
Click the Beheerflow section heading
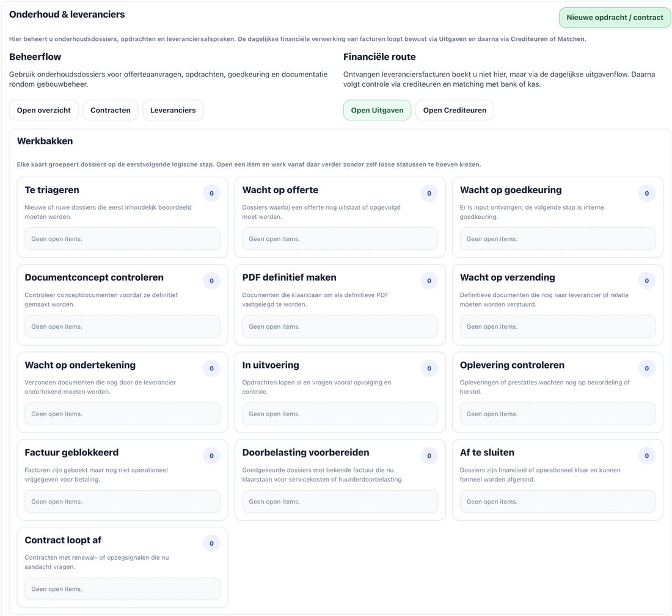tap(35, 57)
